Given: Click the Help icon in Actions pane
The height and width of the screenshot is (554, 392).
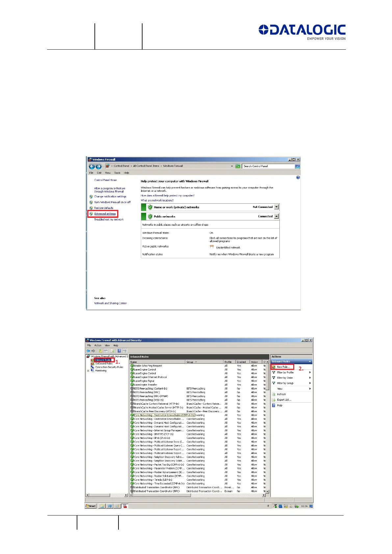Looking at the screenshot, I should pos(274,405).
